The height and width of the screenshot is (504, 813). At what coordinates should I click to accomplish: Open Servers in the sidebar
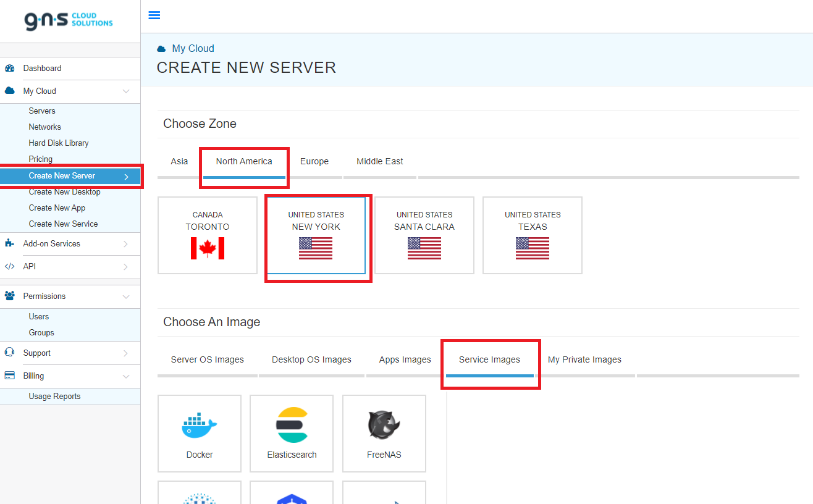pyautogui.click(x=42, y=111)
